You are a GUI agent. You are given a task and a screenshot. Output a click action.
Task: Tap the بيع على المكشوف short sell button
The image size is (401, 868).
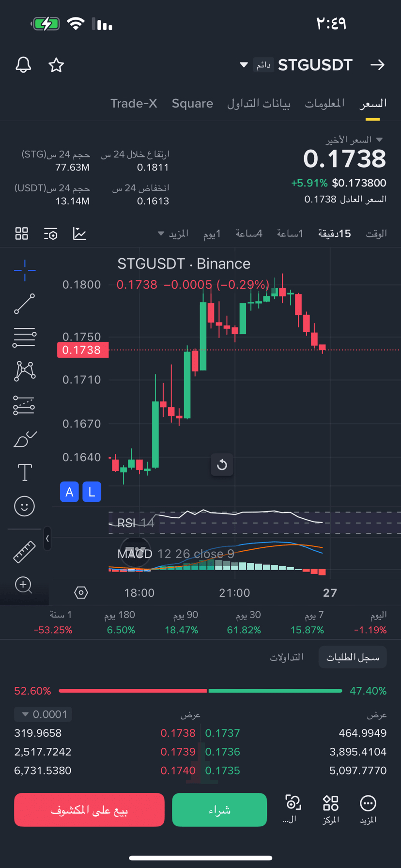(x=89, y=809)
